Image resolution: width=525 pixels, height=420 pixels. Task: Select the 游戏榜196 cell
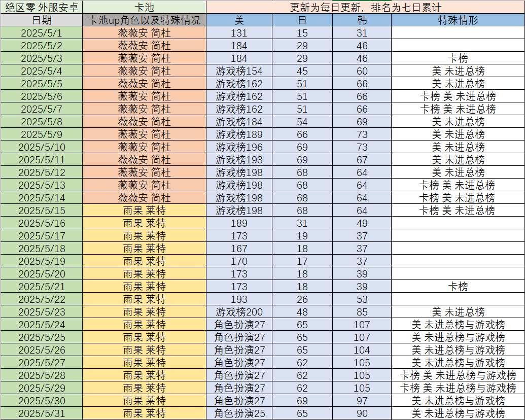tap(239, 147)
